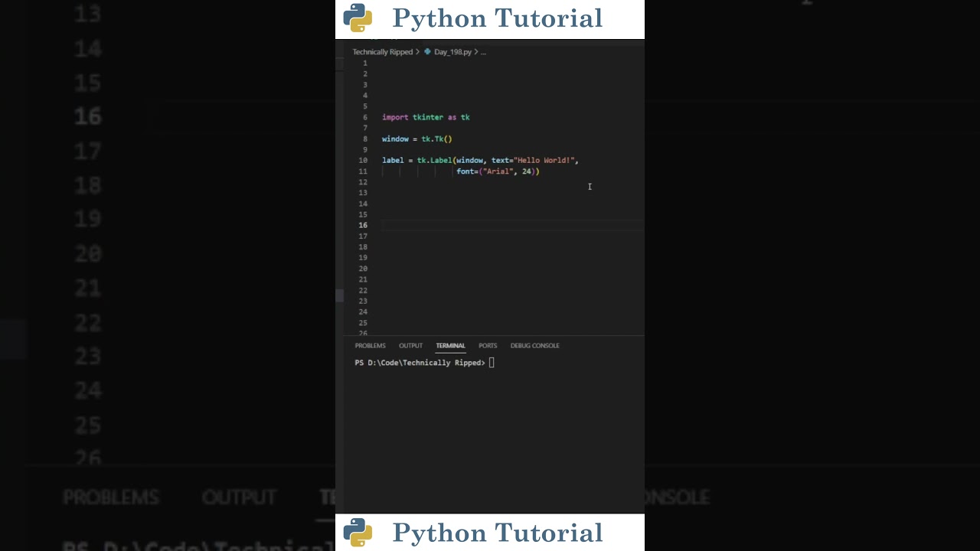This screenshot has width=980, height=551.
Task: Click the 'window = tk.Tk()' code line
Action: tap(417, 139)
